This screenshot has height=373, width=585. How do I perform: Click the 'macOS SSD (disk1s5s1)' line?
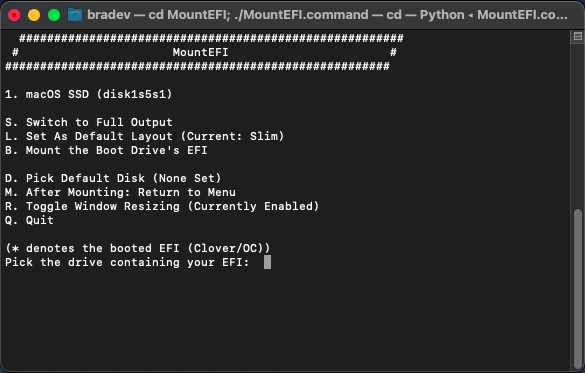click(88, 94)
